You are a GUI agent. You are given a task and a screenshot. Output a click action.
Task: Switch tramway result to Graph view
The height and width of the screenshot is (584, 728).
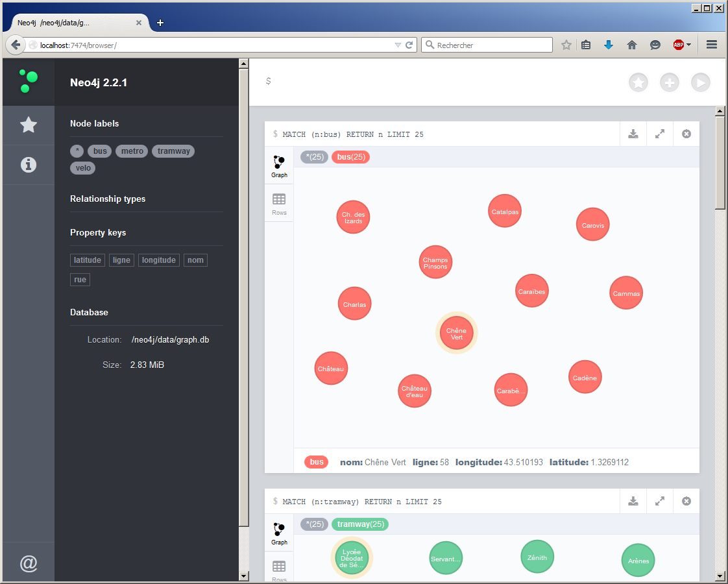[279, 533]
